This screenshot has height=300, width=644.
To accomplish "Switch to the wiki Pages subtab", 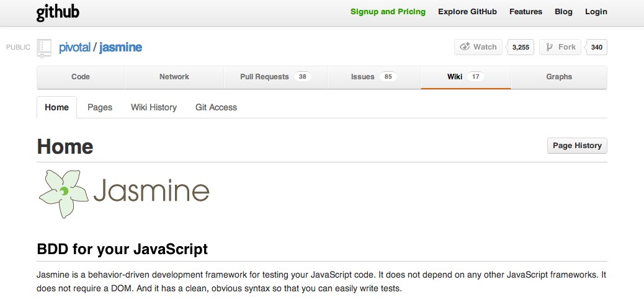I will click(100, 107).
